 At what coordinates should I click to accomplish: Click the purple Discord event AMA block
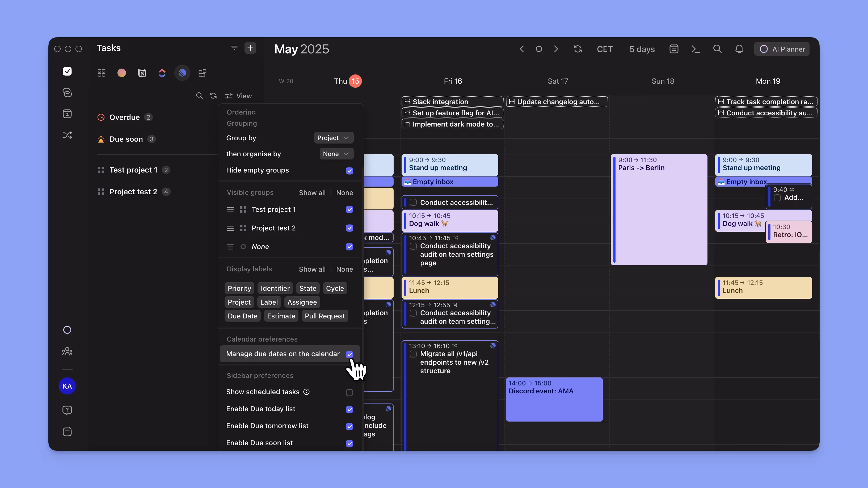pos(554,399)
